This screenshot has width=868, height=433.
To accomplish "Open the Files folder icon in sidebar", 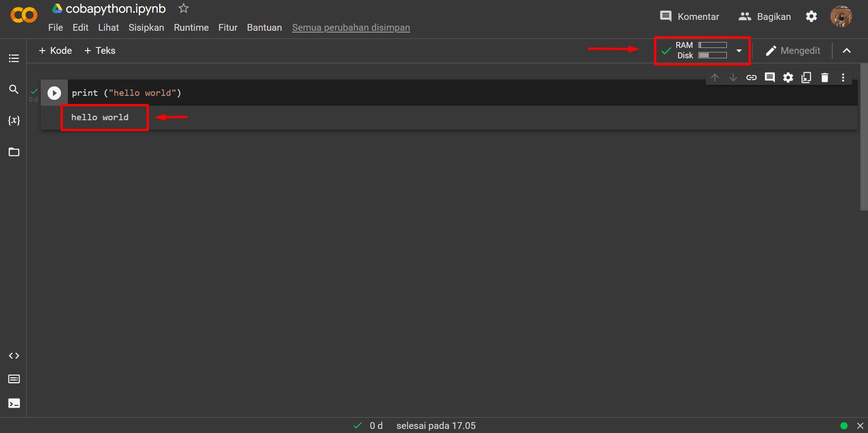I will click(14, 152).
